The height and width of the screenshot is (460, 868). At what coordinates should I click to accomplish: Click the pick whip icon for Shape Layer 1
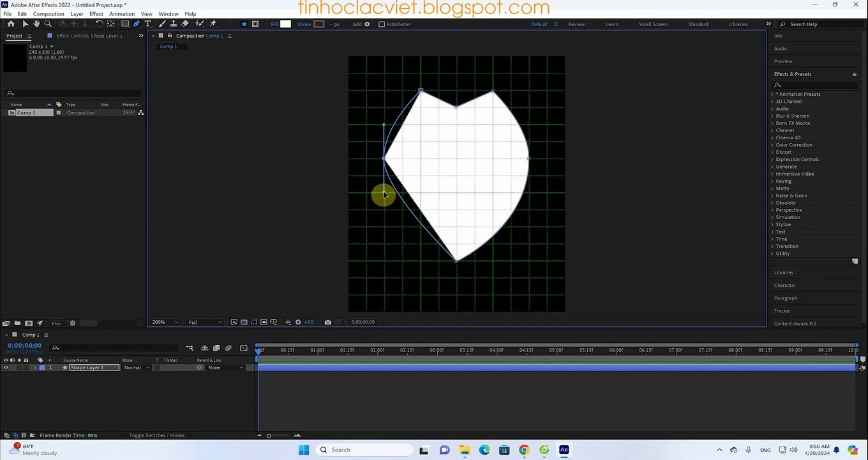(200, 367)
